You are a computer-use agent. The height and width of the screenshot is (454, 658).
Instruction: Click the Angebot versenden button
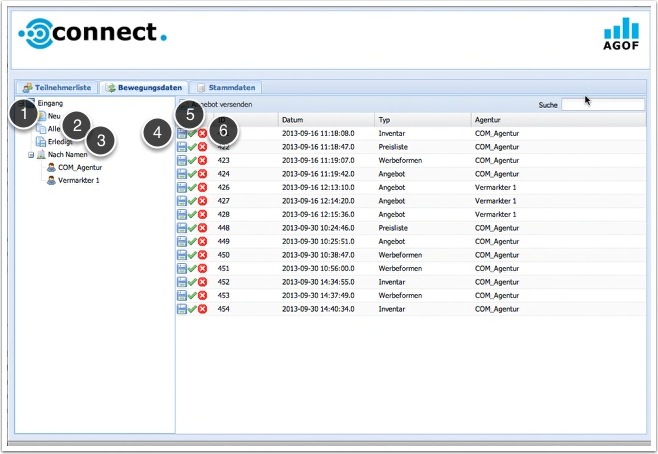tap(220, 104)
